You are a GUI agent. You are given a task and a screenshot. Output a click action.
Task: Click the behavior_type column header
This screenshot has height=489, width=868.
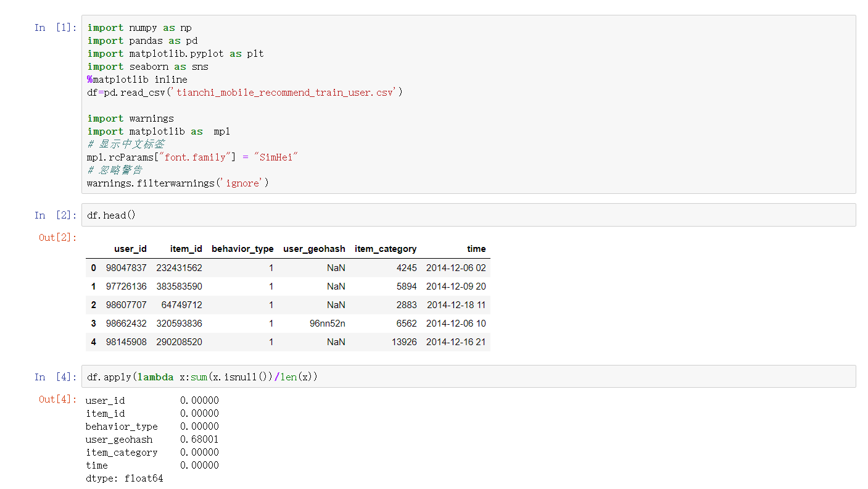(242, 249)
